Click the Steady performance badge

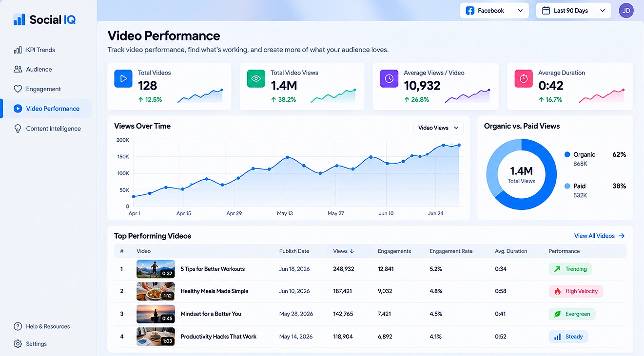pos(568,337)
